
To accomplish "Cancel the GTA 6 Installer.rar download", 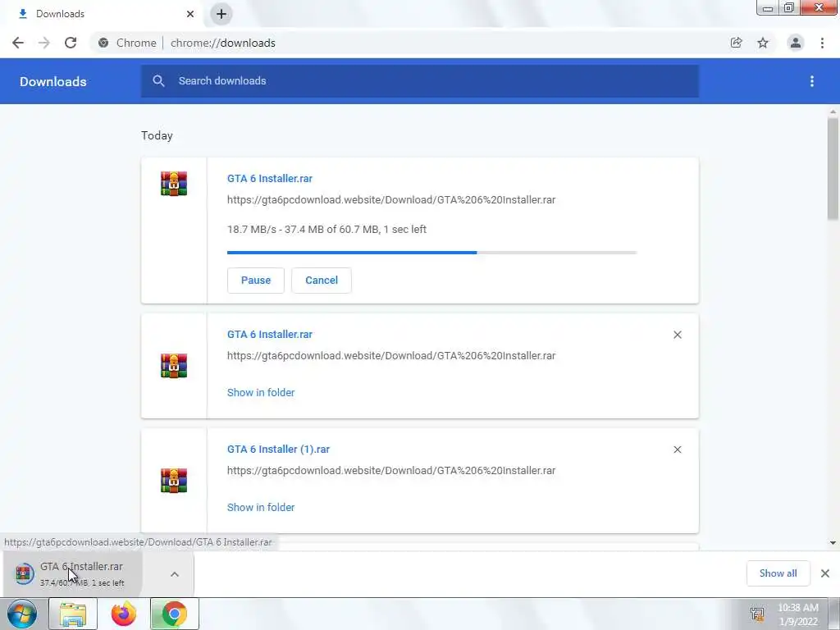I will [x=322, y=281].
